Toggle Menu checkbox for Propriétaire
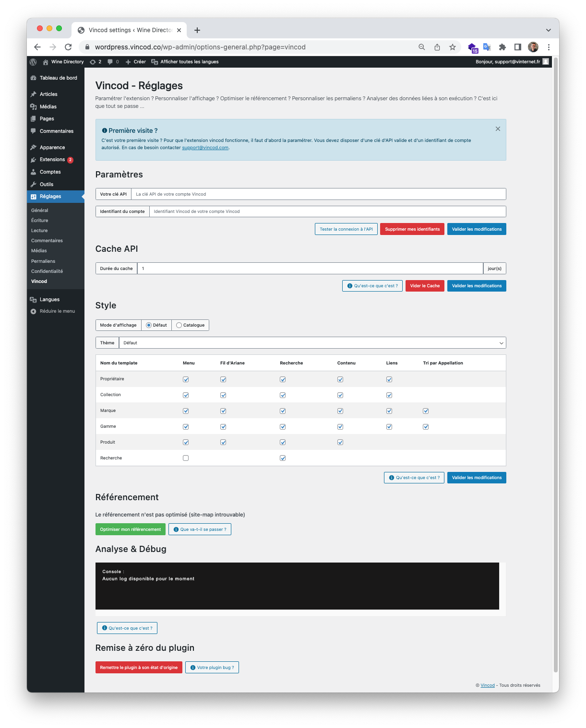Viewport: 586px width, 728px height. [186, 379]
